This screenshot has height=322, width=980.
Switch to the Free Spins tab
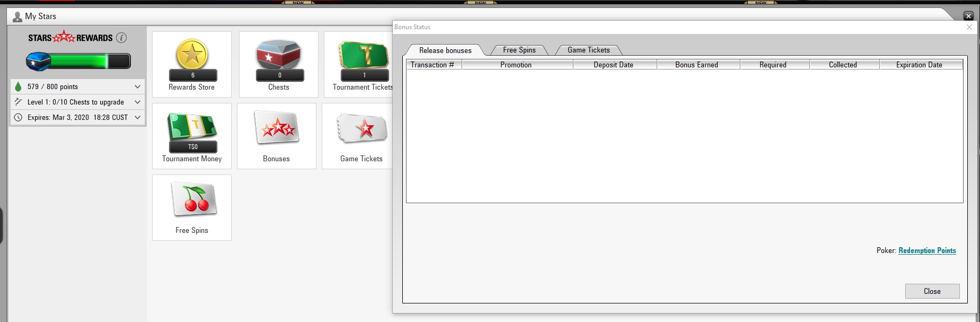pos(519,50)
